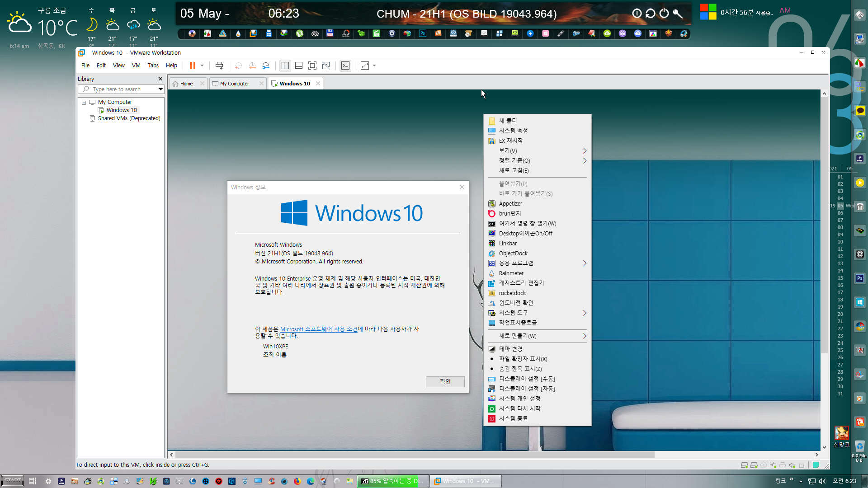Choose 여기서 명령 창 열기(W)
The width and height of the screenshot is (868, 488).
pos(537,223)
